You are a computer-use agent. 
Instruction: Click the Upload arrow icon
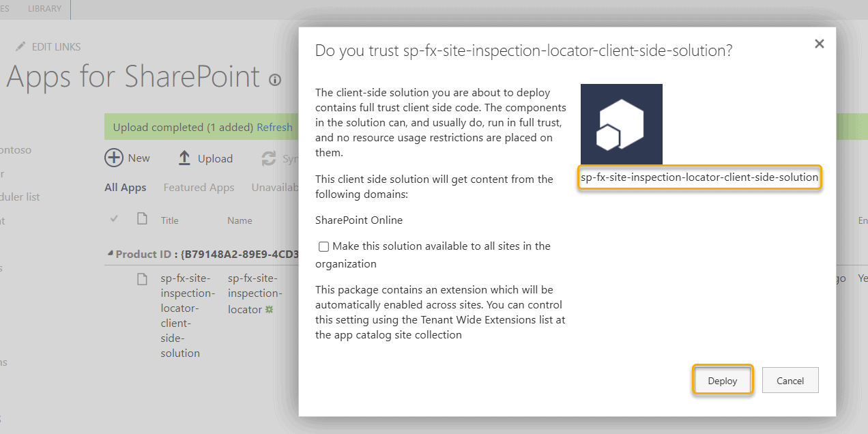click(x=184, y=158)
